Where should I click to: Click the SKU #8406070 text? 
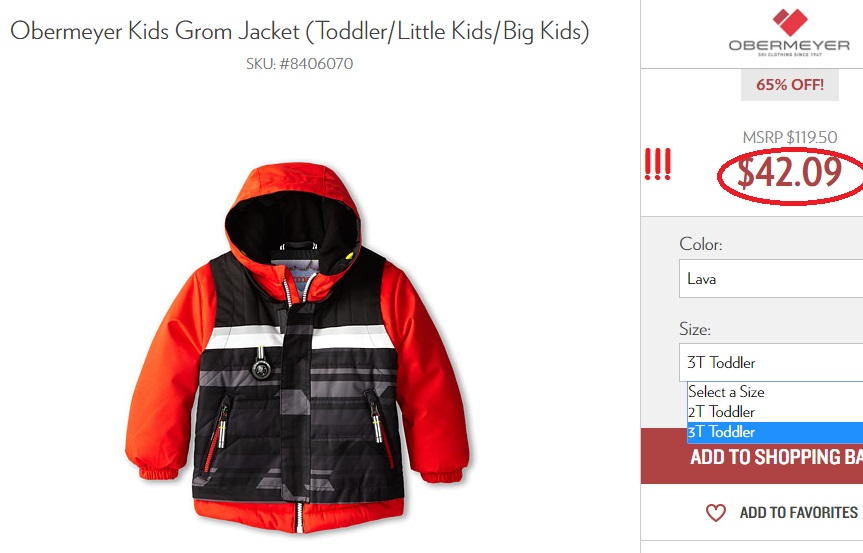(299, 64)
